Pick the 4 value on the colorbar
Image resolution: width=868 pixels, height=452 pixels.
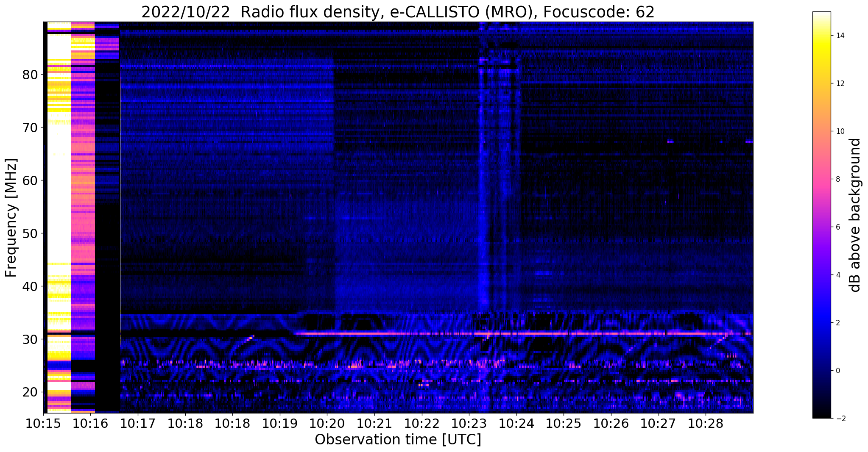[x=837, y=275]
